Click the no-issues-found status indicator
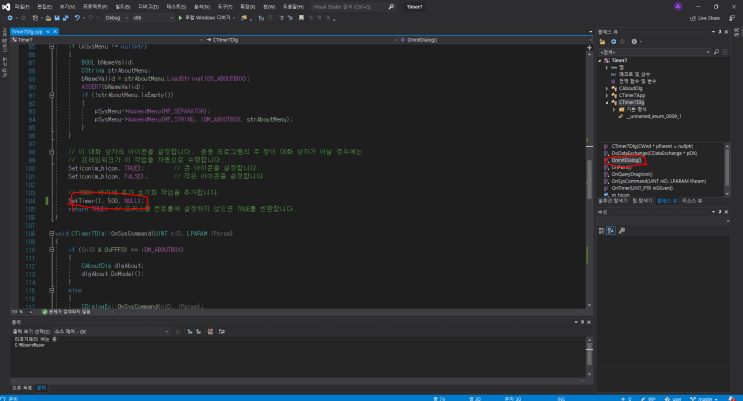Image resolution: width=743 pixels, height=401 pixels. (66, 312)
